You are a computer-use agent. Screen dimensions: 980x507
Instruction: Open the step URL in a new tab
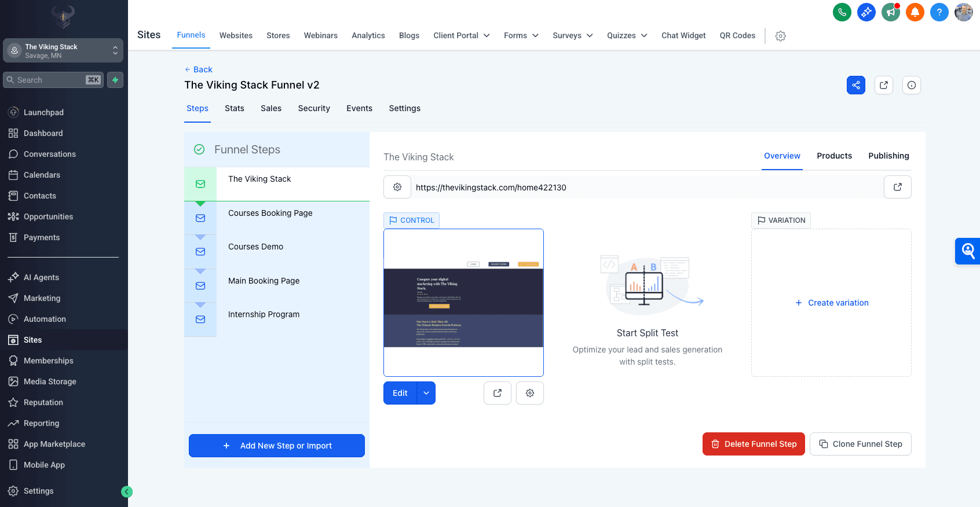(x=897, y=187)
